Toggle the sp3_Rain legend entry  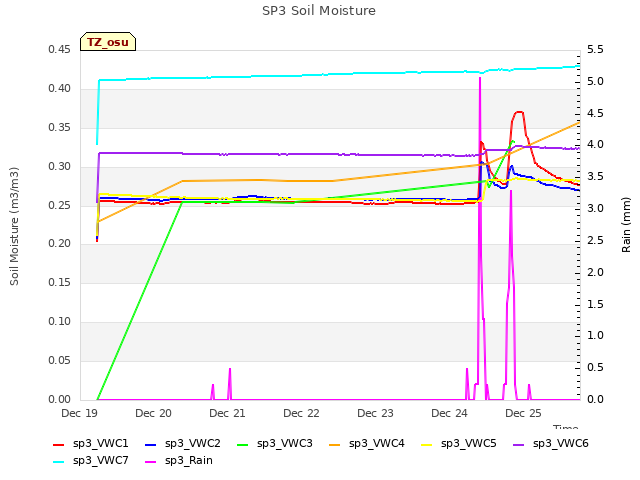(x=179, y=461)
